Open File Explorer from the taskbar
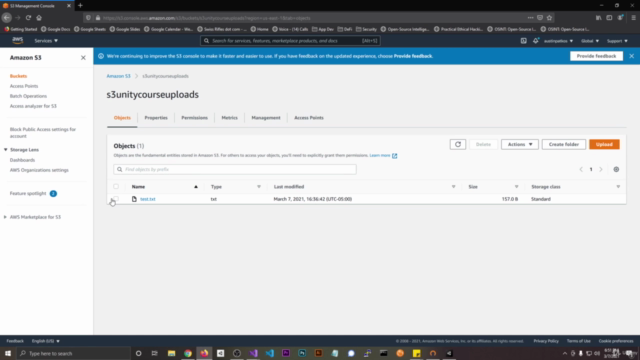The image size is (640, 360). (171, 353)
